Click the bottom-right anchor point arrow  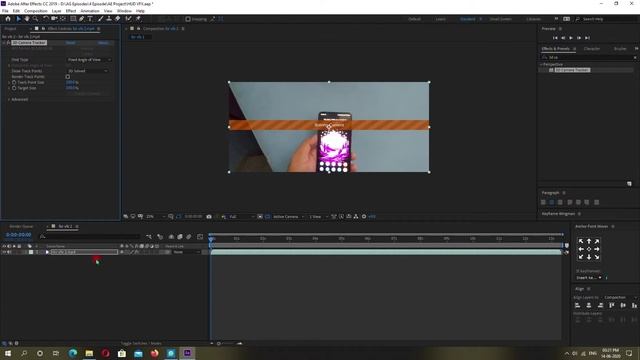point(597,257)
